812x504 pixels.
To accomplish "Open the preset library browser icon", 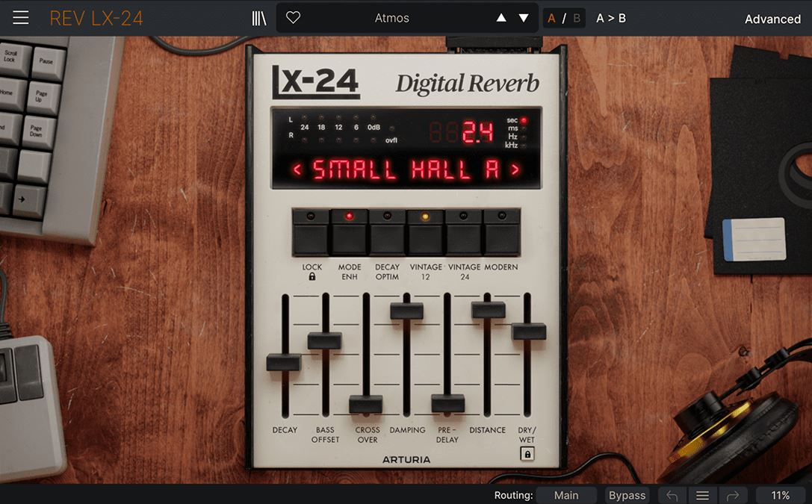I will [x=259, y=18].
